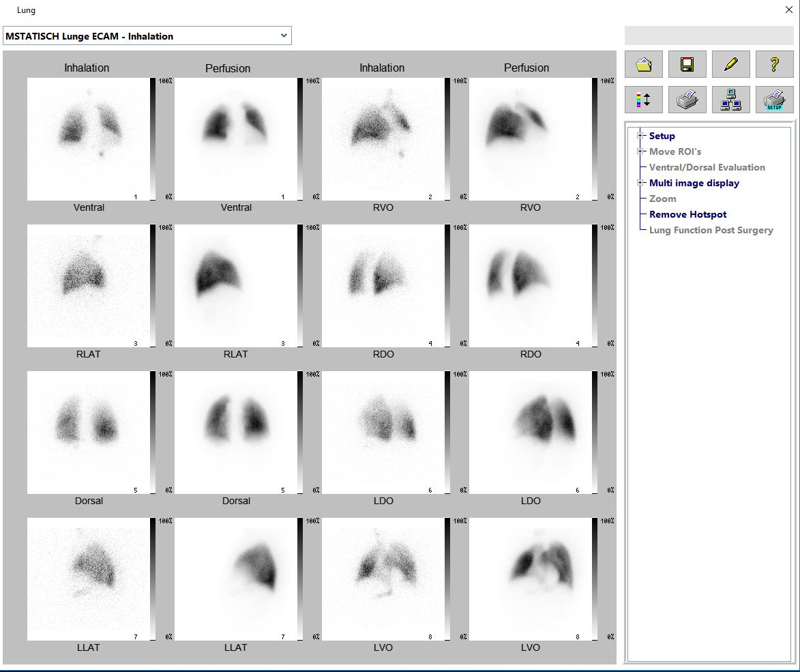Click the printer icon to print
Viewport: 800px width, 672px height.
click(x=687, y=100)
